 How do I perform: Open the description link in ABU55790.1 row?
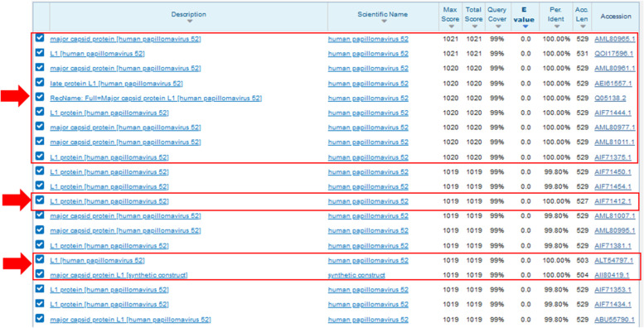(x=130, y=320)
